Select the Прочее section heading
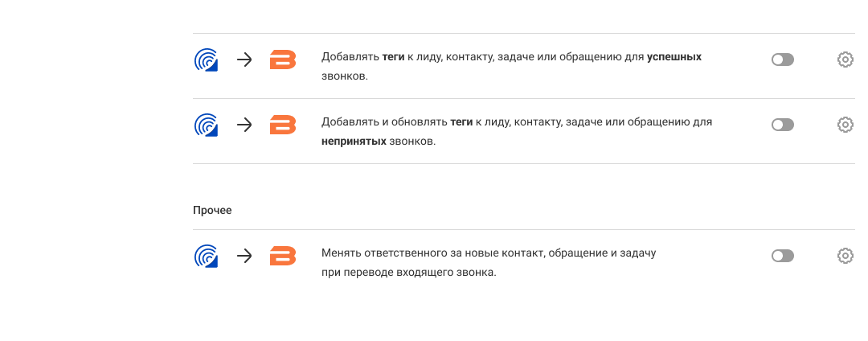The height and width of the screenshot is (341, 868). (212, 210)
